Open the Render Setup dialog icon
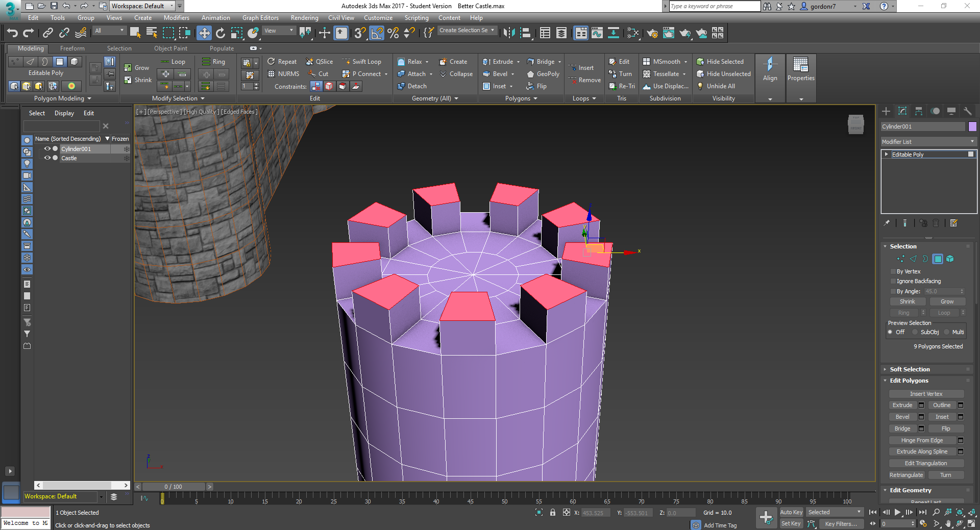 [653, 34]
